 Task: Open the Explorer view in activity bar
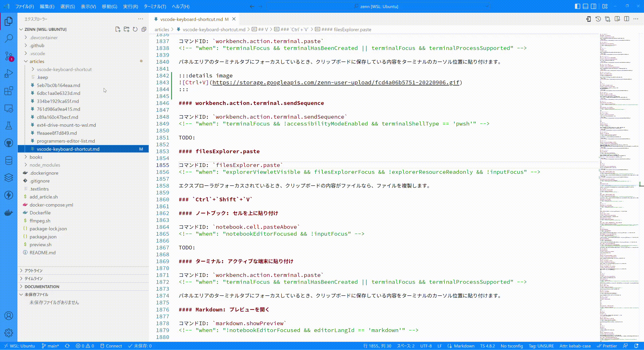tap(9, 21)
